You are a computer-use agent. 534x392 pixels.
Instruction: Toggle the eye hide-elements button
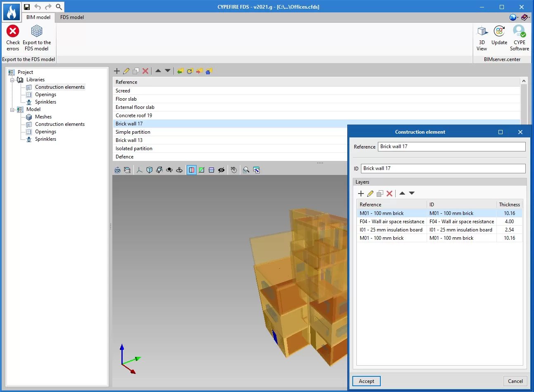click(x=221, y=170)
